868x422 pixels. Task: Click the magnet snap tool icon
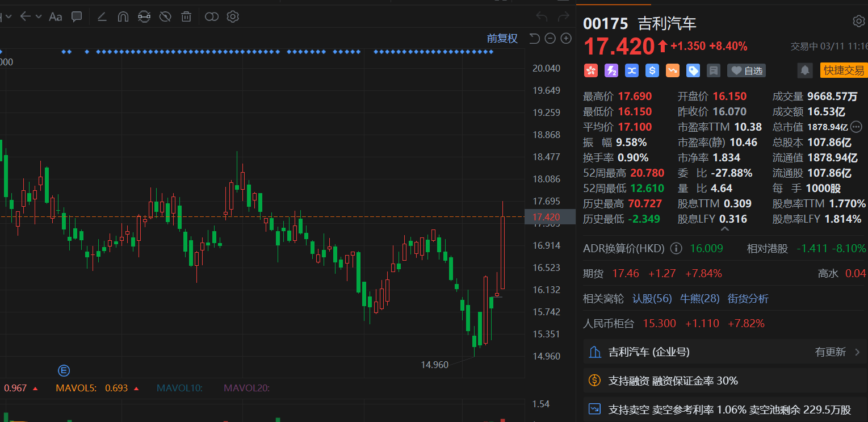pos(123,16)
